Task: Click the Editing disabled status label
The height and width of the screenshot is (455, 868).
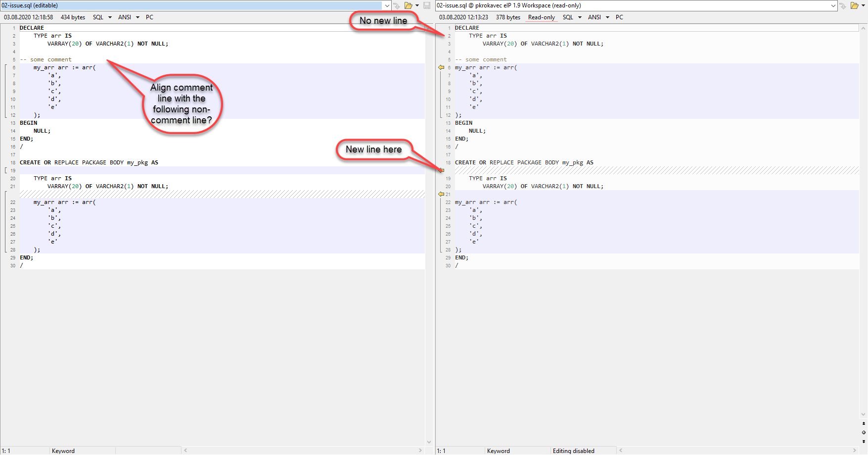Action: (x=574, y=451)
